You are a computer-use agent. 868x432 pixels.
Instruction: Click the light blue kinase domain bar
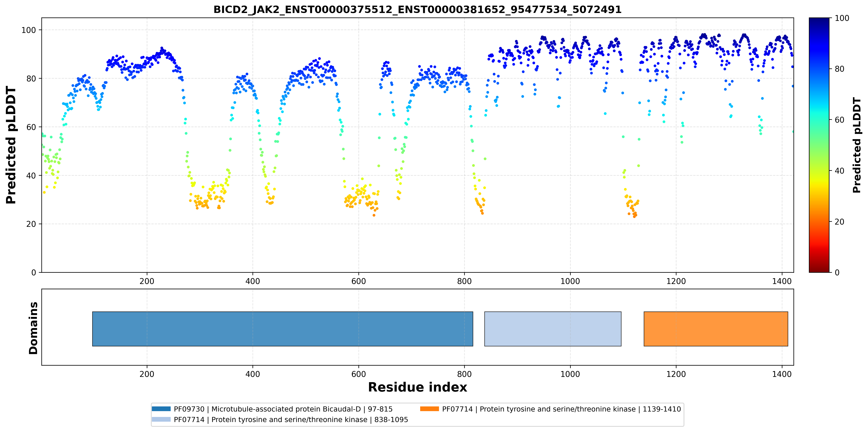553,329
